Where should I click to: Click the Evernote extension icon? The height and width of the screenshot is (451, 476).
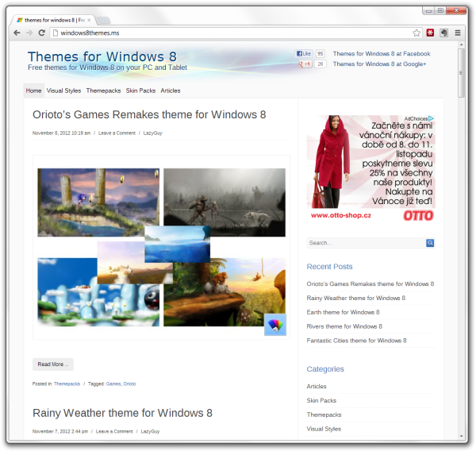click(443, 33)
